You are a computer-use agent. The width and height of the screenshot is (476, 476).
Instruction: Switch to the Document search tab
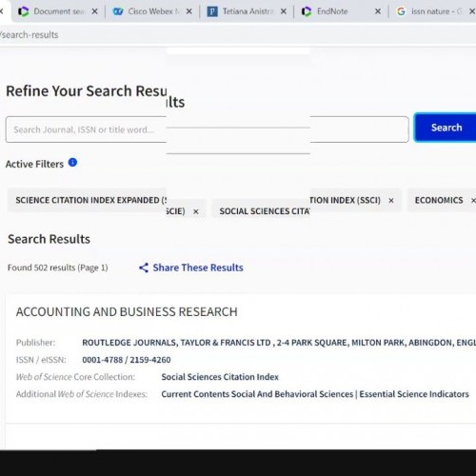(x=57, y=11)
